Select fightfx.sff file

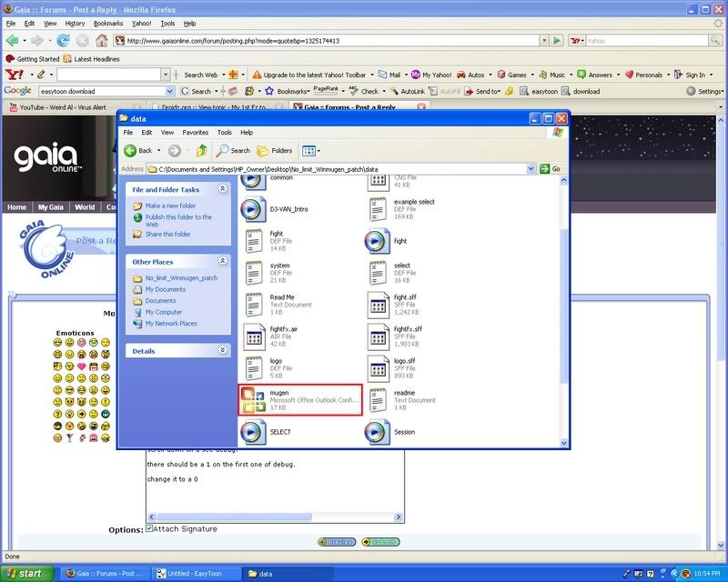point(395,336)
